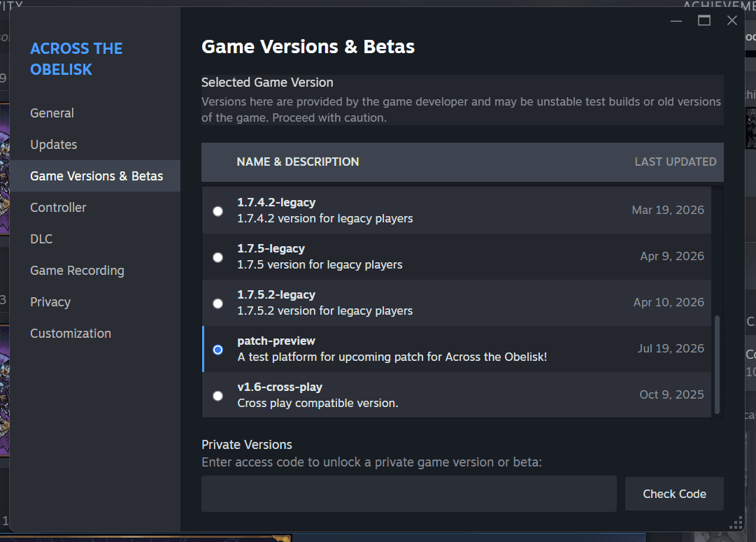Click the Jul 19, 2026 date
This screenshot has height=542, width=756.
[671, 349]
